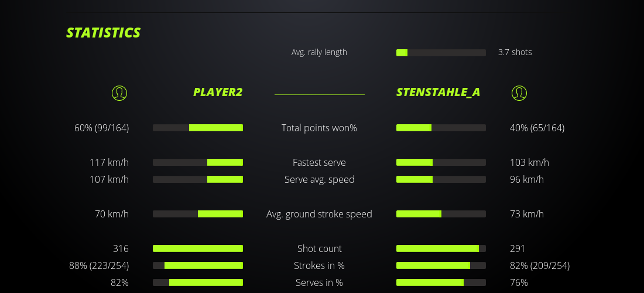Click STENSTAHLE_A's Serve avg. speed bar

click(441, 179)
